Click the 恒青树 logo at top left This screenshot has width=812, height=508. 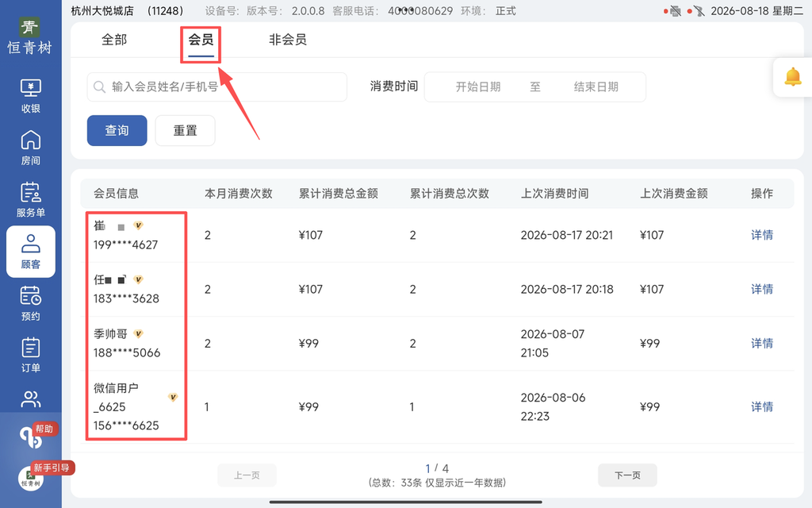29,36
